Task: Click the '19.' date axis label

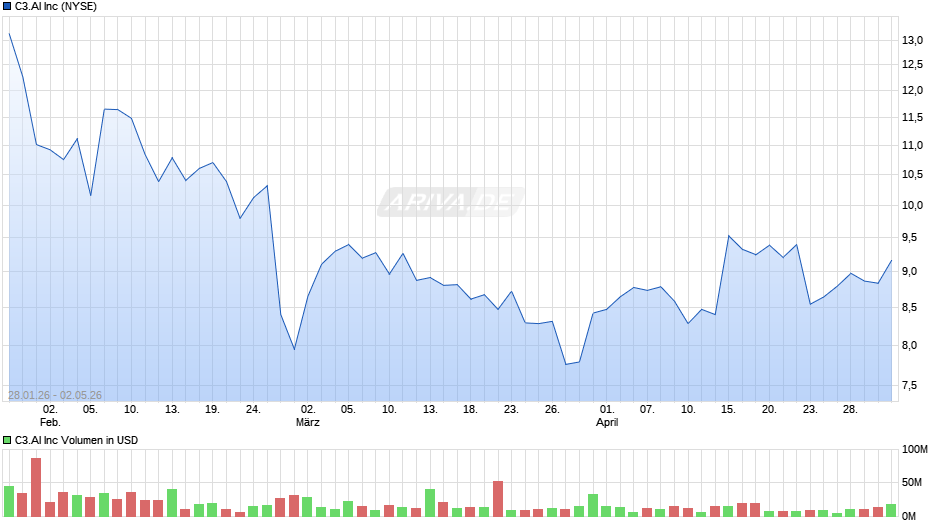Action: (212, 410)
